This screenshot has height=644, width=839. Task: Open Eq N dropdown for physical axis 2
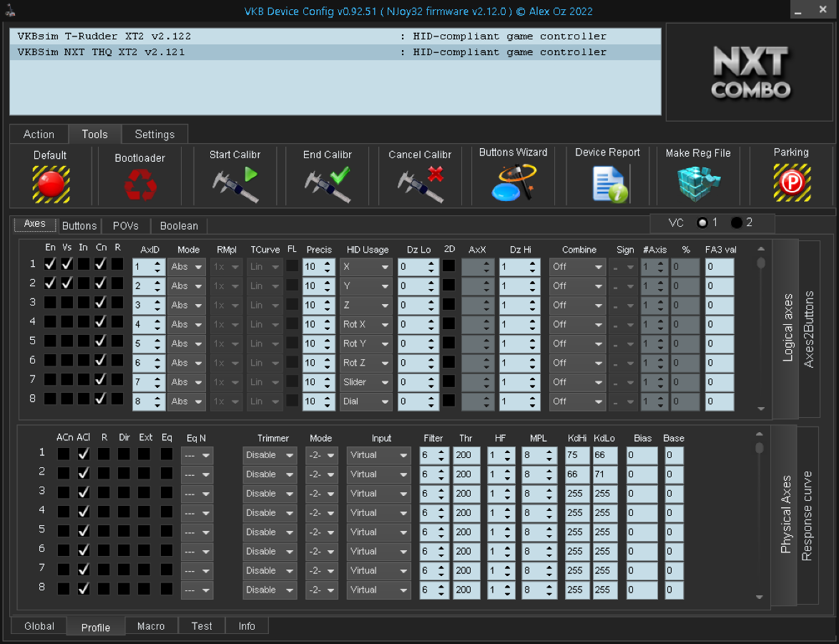coord(197,474)
